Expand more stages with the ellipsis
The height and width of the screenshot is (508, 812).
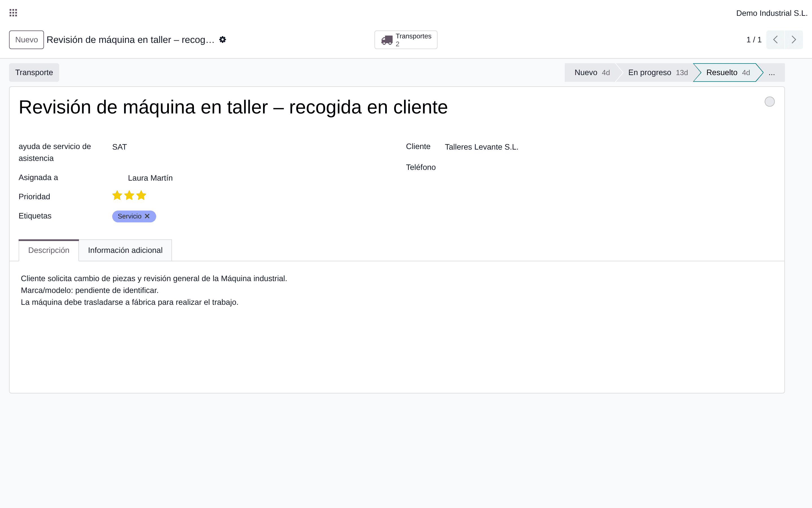tap(772, 73)
